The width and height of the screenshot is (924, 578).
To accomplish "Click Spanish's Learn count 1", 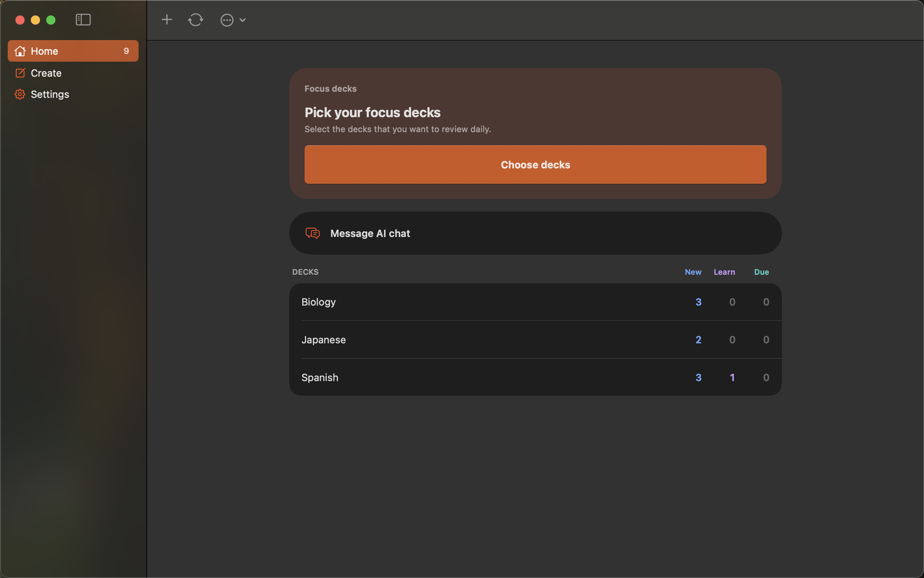I will pos(732,377).
